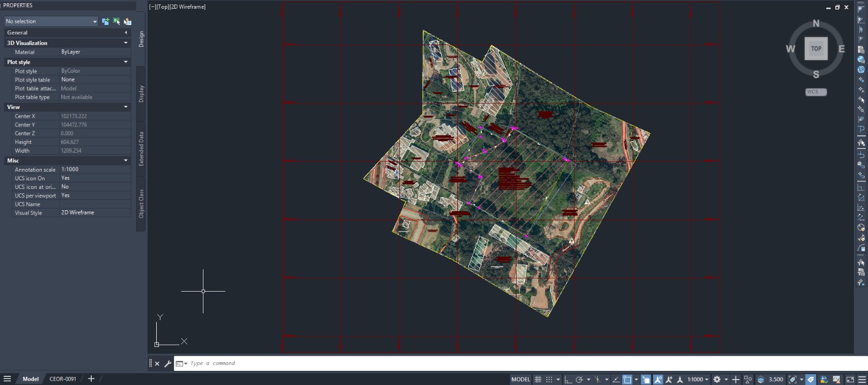Toggle drawing grid display in status bar

pos(538,380)
